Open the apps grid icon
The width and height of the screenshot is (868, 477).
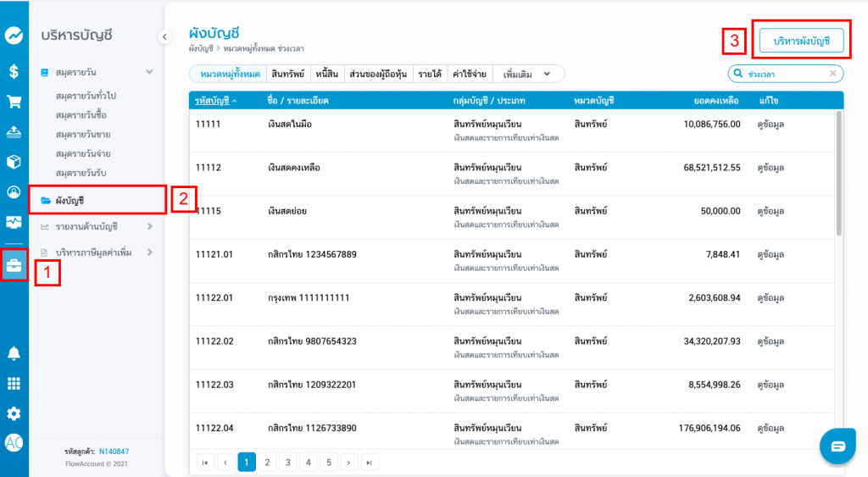[14, 384]
